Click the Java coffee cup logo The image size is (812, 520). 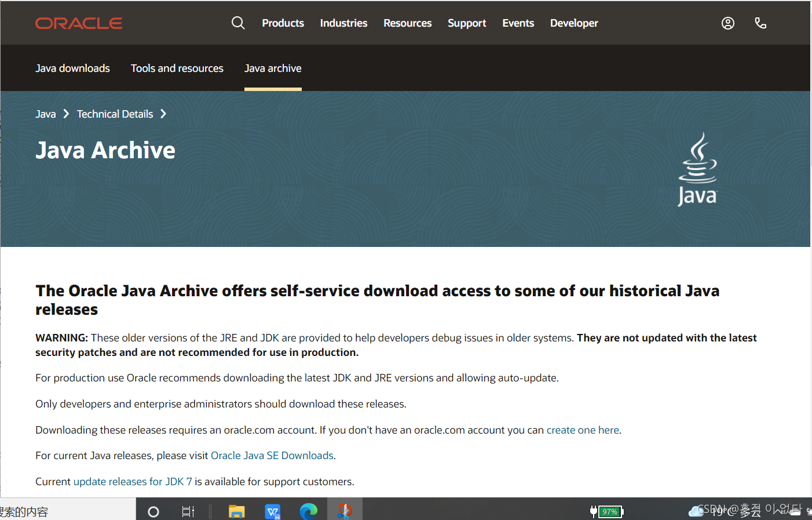(x=698, y=169)
